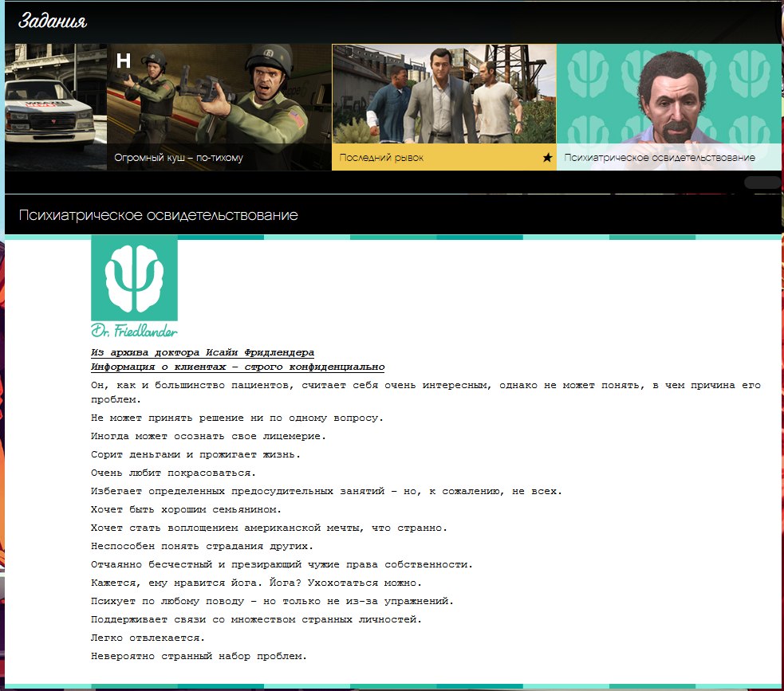Select the 'Психиатрическое освидетельствование' card
This screenshot has height=691, width=784.
[668, 107]
